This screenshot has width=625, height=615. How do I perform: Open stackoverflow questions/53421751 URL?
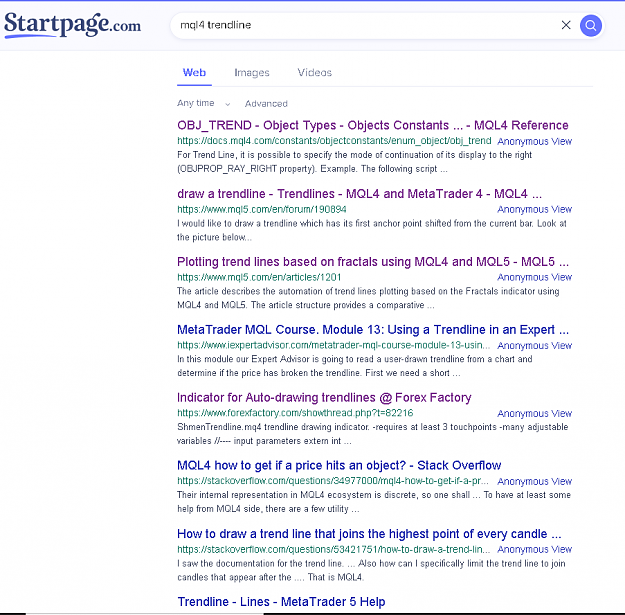coord(334,549)
